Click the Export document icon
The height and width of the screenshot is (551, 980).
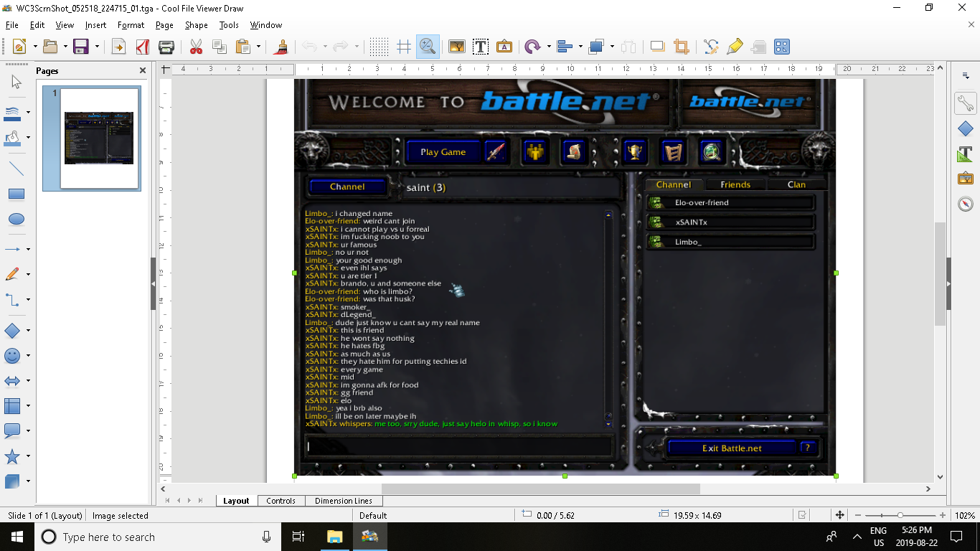tap(118, 47)
